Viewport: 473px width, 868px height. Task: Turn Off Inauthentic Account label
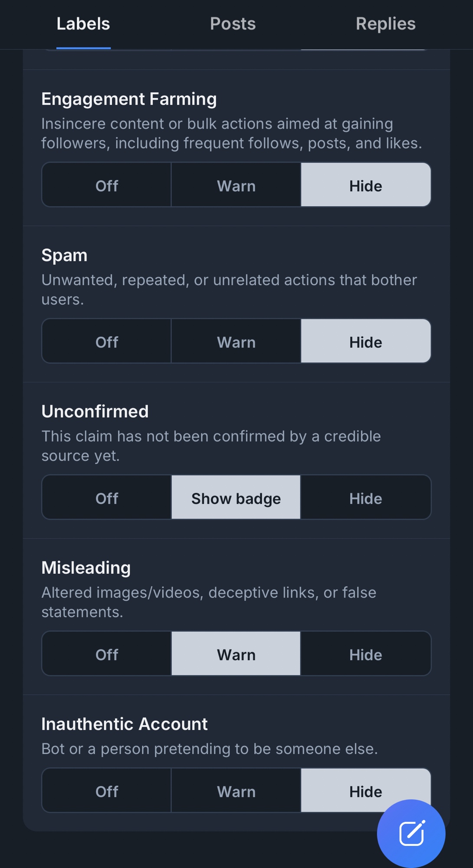coord(107,791)
